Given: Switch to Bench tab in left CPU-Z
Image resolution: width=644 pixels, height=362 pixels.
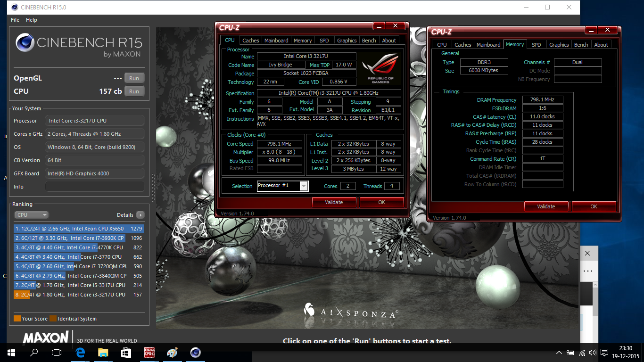Looking at the screenshot, I should (x=369, y=41).
